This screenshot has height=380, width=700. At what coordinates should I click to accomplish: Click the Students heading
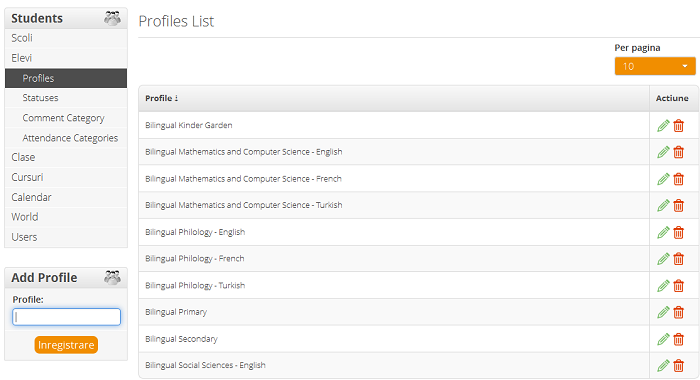point(37,18)
